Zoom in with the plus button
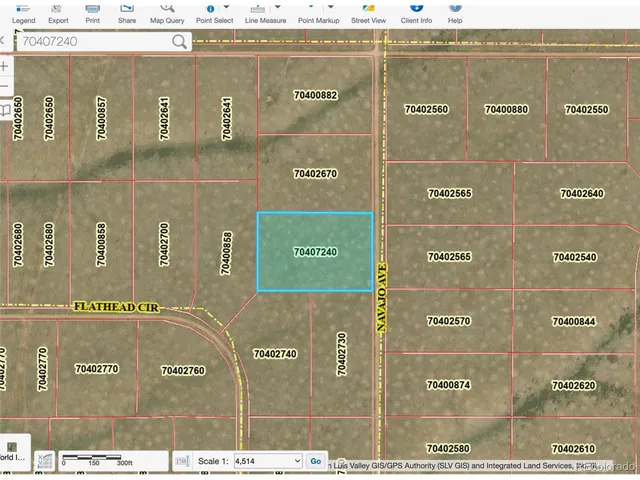The height and width of the screenshot is (480, 640). pyautogui.click(x=4, y=67)
